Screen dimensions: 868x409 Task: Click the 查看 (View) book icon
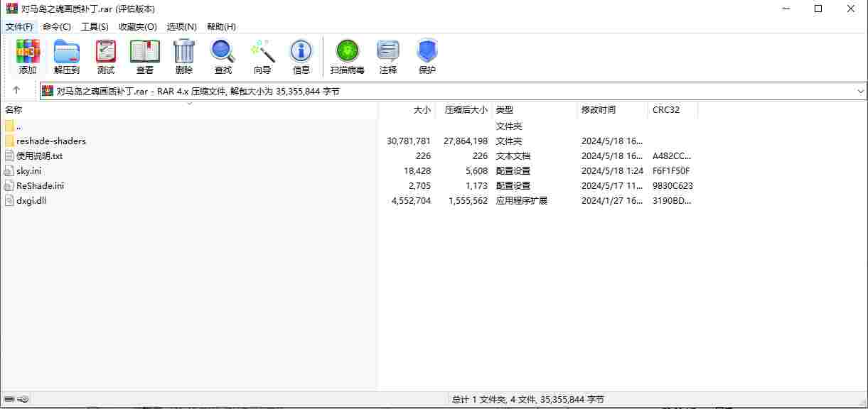[145, 51]
